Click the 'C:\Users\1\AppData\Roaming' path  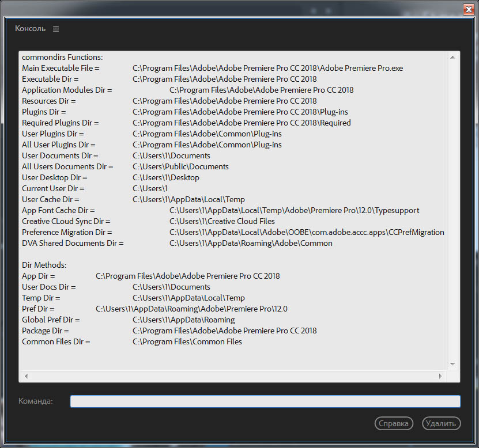pos(184,320)
